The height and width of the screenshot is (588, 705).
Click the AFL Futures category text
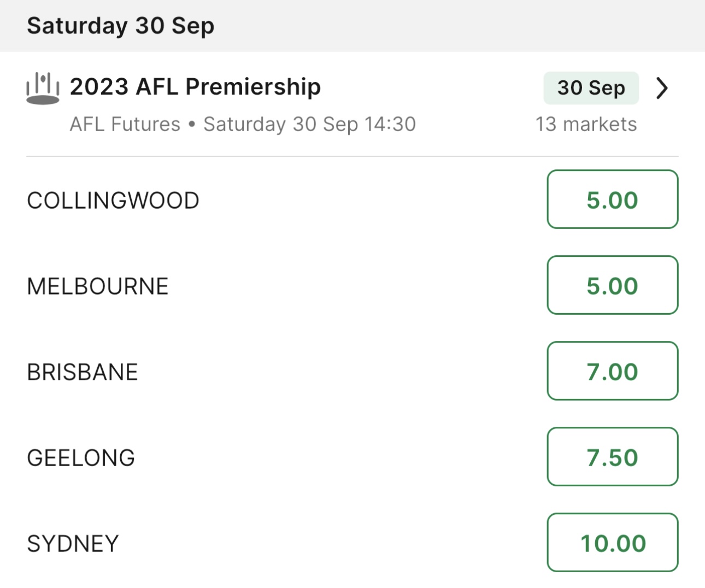click(x=125, y=125)
